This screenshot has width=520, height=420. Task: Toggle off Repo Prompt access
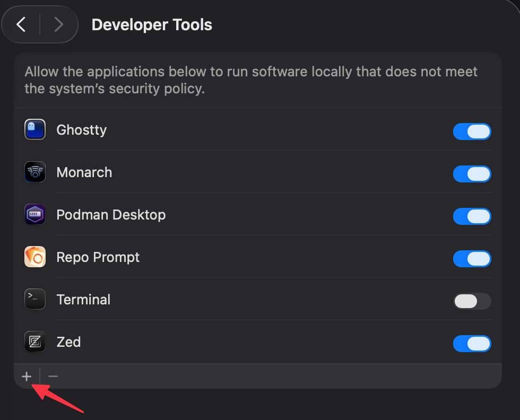472,259
